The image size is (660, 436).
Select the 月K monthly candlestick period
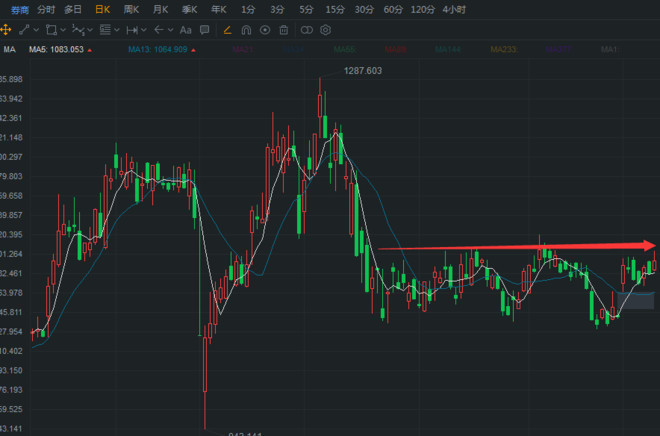pos(161,10)
